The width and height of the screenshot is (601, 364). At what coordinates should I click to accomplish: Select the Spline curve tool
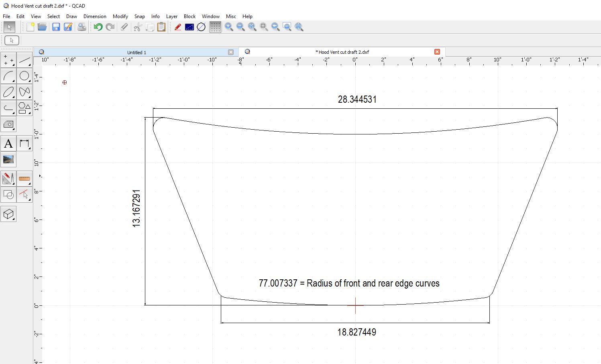point(24,92)
